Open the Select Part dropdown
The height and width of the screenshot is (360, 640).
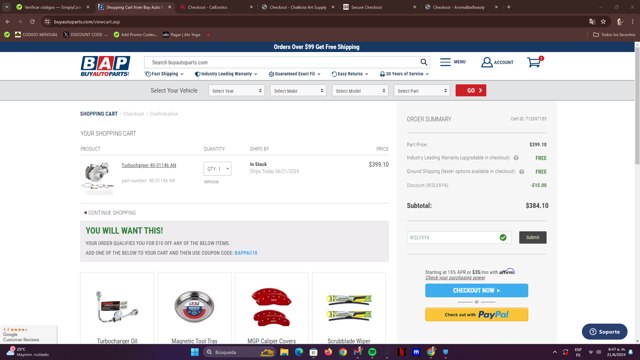point(422,91)
